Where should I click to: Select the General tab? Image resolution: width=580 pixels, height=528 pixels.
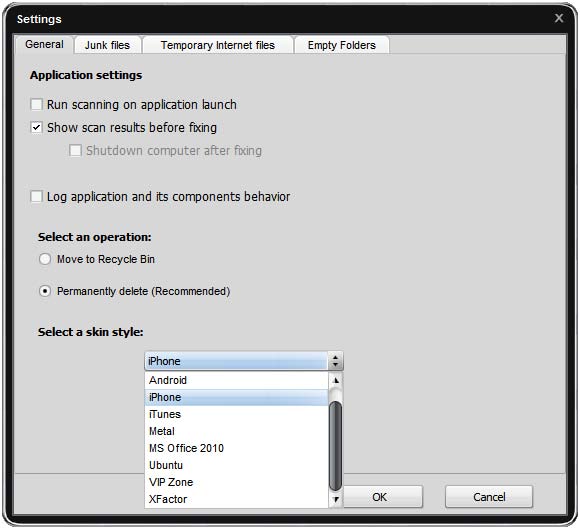coord(44,44)
